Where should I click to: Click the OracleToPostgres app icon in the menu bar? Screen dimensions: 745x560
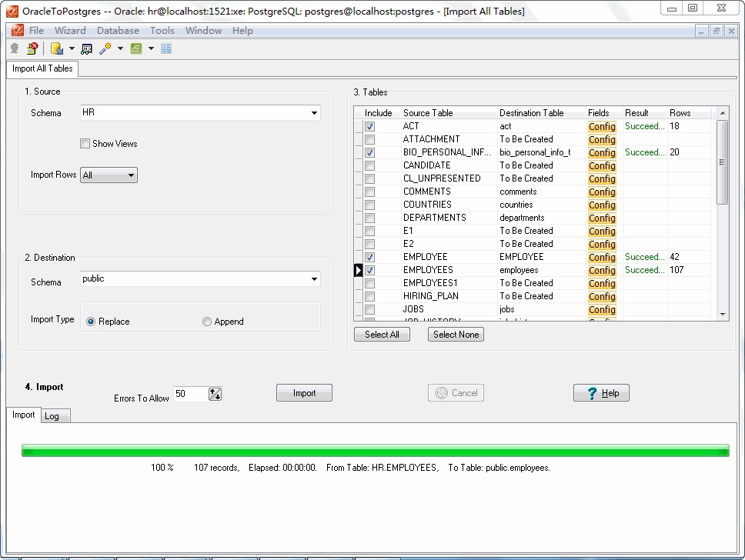pyautogui.click(x=17, y=31)
